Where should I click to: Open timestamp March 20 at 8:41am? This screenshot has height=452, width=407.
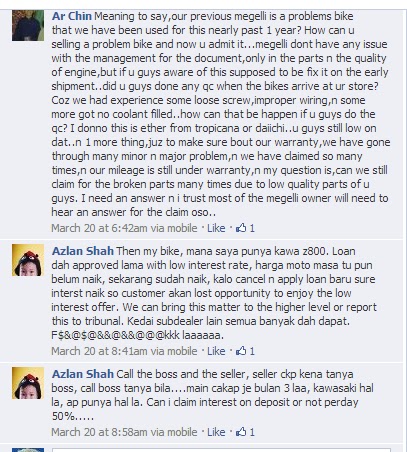99,351
